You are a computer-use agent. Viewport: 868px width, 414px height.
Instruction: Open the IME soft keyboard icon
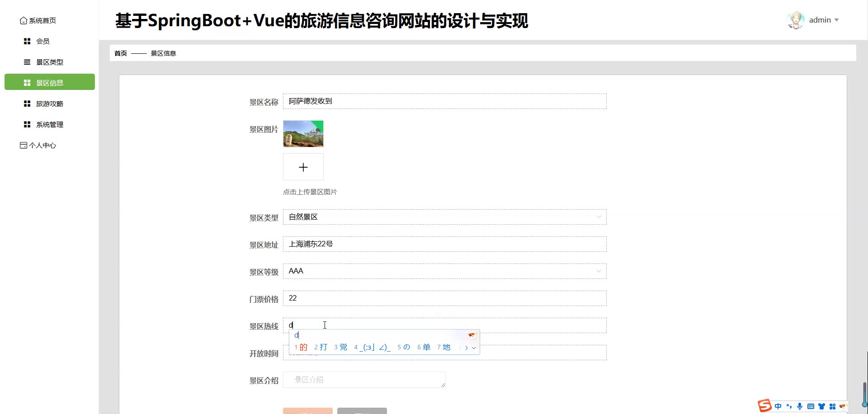point(811,406)
